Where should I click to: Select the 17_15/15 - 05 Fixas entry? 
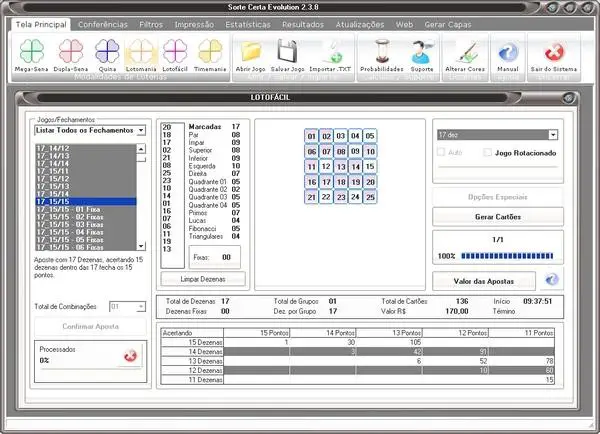[86, 240]
